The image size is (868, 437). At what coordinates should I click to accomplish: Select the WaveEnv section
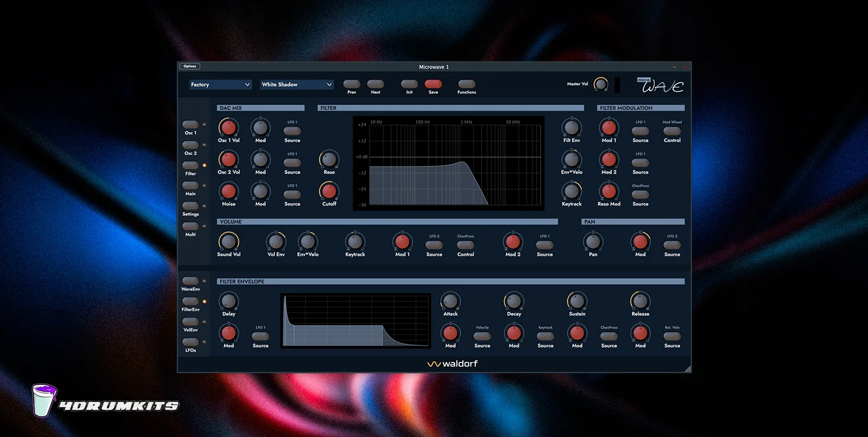[191, 281]
